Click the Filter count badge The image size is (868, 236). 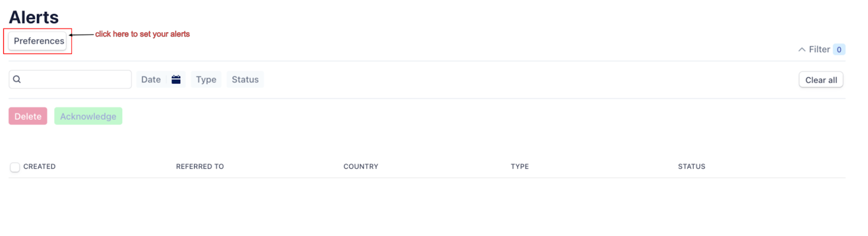coord(839,49)
